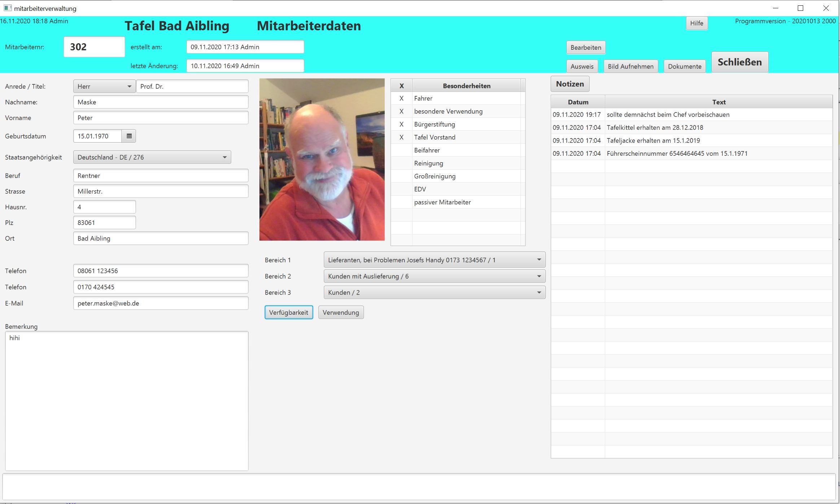The image size is (840, 504).
Task: Open the Geburtsdatum calendar picker icon
Action: coord(129,136)
